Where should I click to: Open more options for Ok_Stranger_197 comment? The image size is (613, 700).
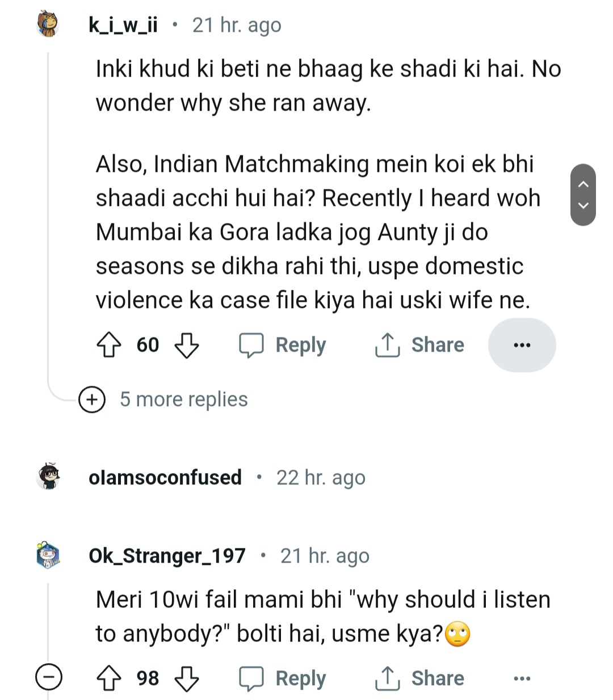tap(522, 678)
